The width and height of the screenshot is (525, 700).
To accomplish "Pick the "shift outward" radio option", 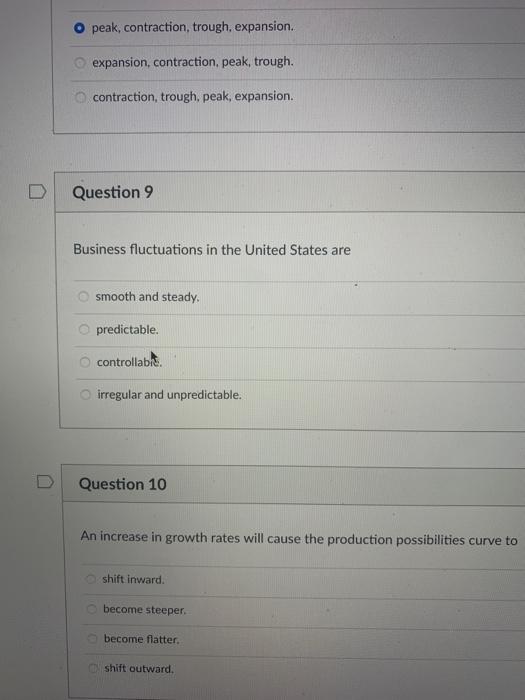I will click(93, 668).
